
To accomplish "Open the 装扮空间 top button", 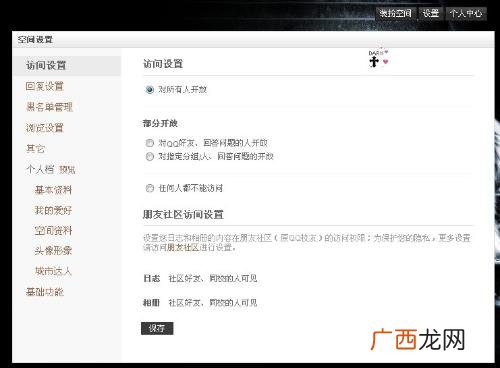I will [396, 13].
